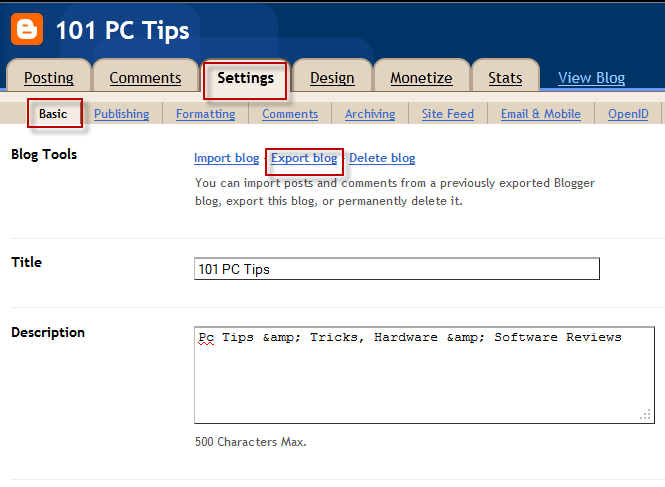
Task: Select the Basic settings sub-tab
Action: click(x=53, y=114)
